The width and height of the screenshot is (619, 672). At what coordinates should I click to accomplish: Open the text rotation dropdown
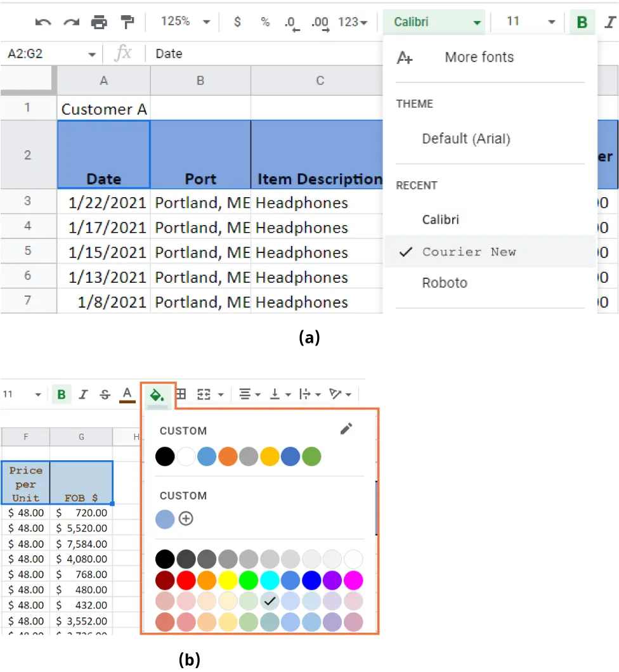[341, 394]
